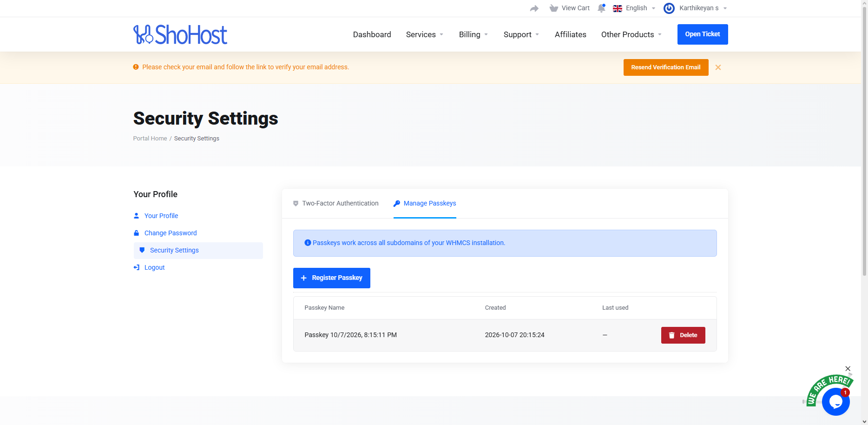
Task: Open the notifications bell icon
Action: [x=601, y=8]
